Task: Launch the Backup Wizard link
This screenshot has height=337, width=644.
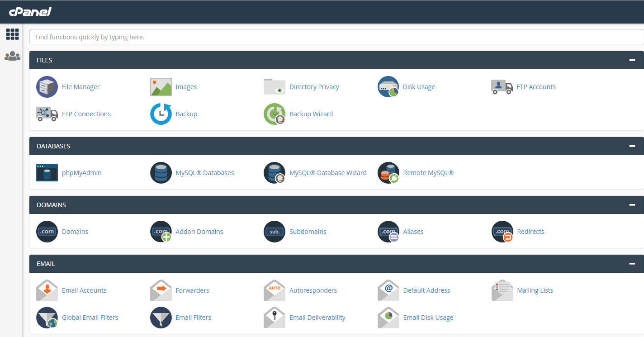Action: (x=311, y=114)
